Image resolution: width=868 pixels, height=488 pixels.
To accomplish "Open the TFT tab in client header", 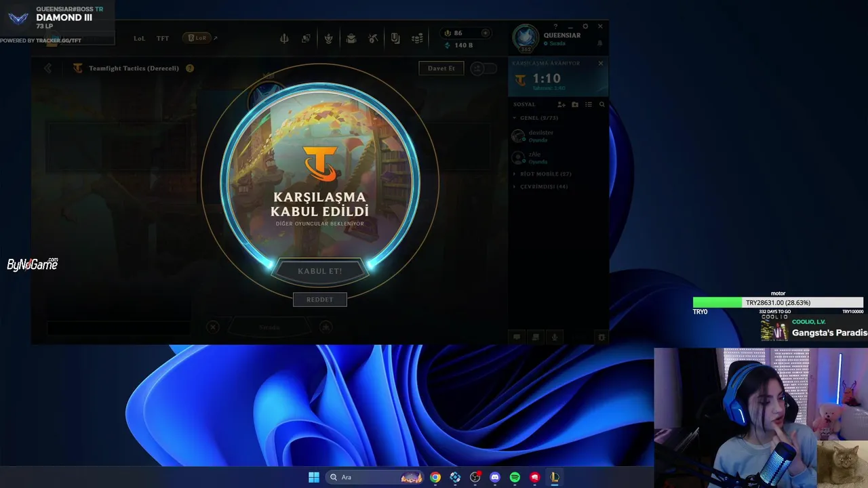I will point(163,39).
